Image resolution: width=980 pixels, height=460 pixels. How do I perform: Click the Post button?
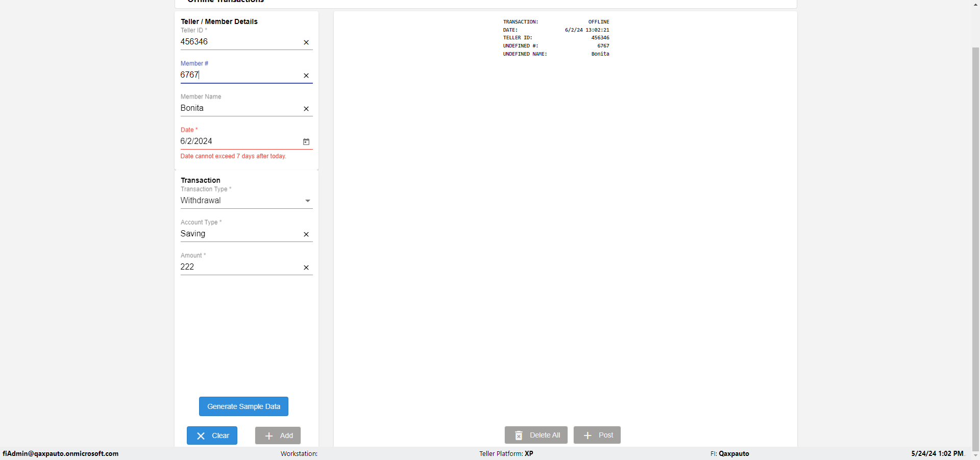click(x=597, y=435)
